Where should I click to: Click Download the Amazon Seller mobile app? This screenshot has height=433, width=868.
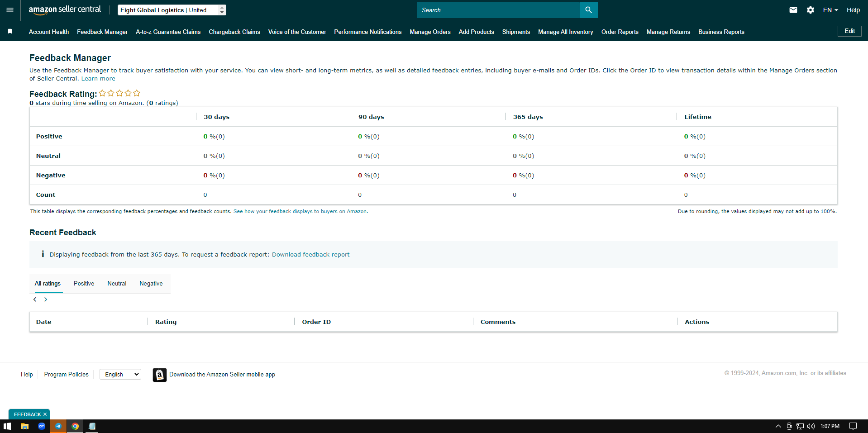(x=222, y=374)
